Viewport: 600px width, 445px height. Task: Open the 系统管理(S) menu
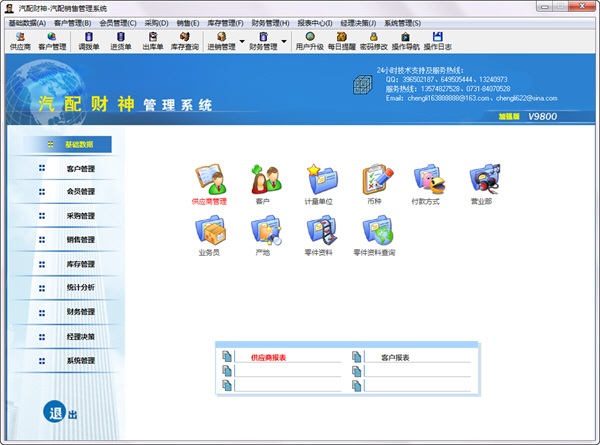(403, 23)
